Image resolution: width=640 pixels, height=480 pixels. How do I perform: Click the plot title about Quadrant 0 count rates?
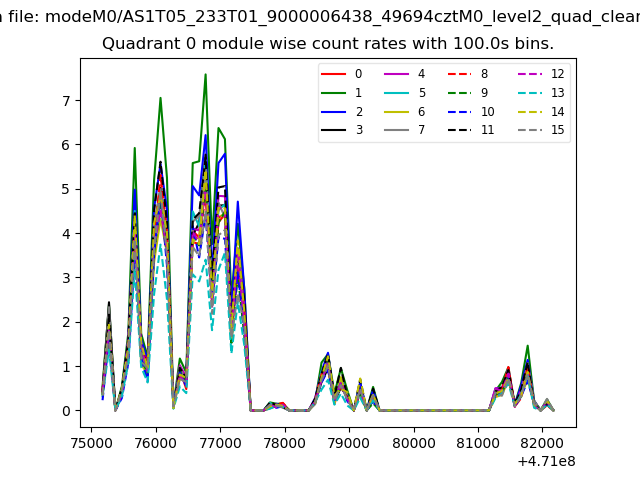click(x=328, y=44)
